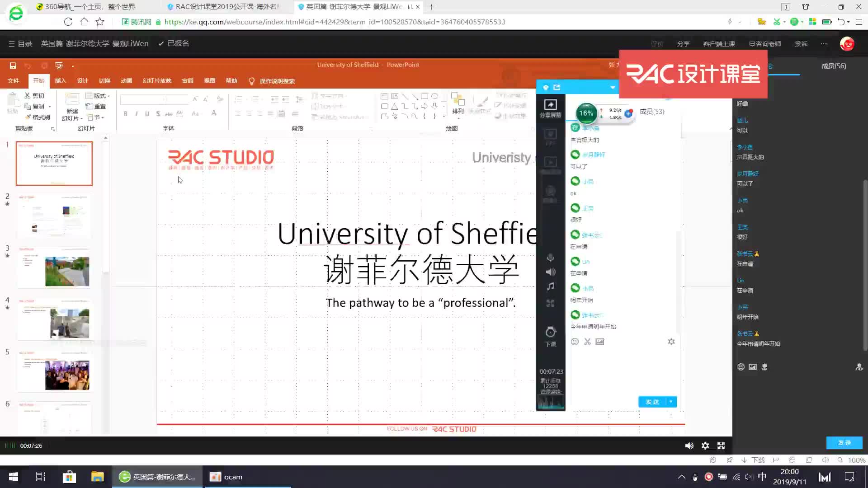Click the 投诉 complaint link
868x488 pixels.
[801, 44]
